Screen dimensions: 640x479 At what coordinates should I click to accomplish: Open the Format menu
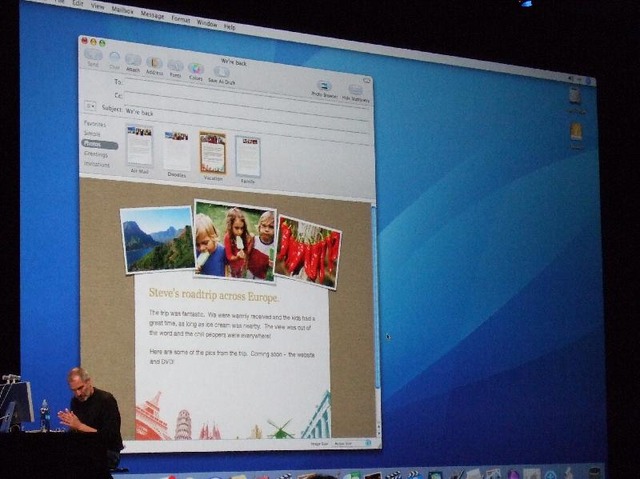[180, 18]
